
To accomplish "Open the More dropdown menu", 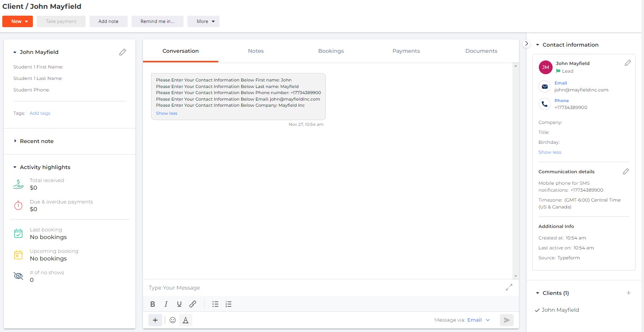I will (203, 21).
